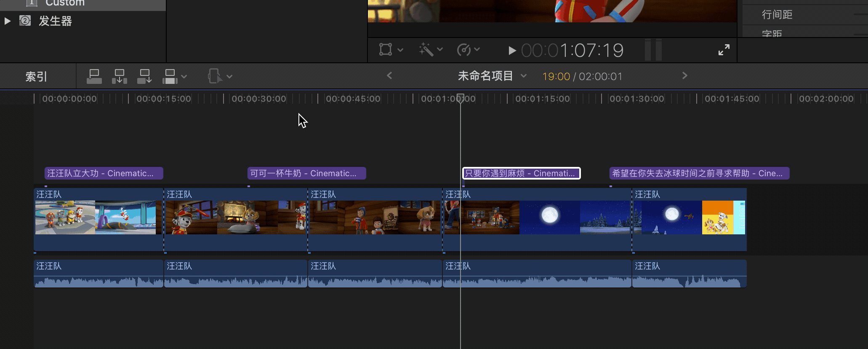868x349 pixels.
Task: Select the 只要你遇到麻烦 title clip
Action: pos(522,173)
